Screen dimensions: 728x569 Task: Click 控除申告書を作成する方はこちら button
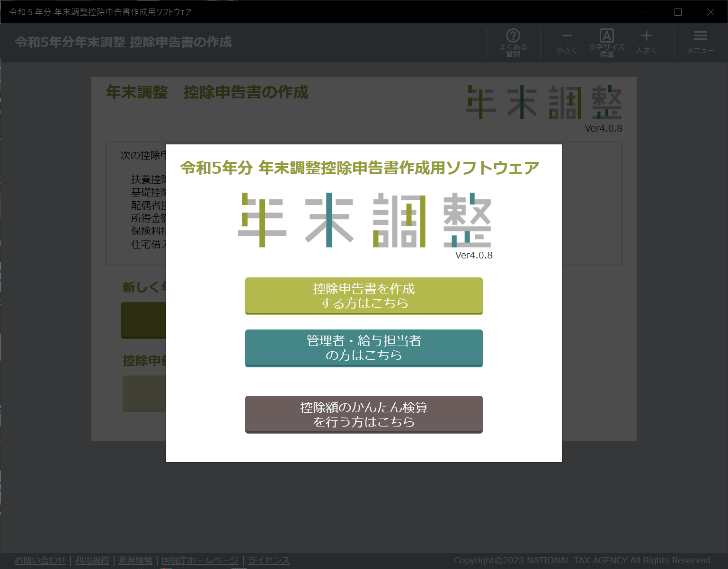click(x=364, y=296)
